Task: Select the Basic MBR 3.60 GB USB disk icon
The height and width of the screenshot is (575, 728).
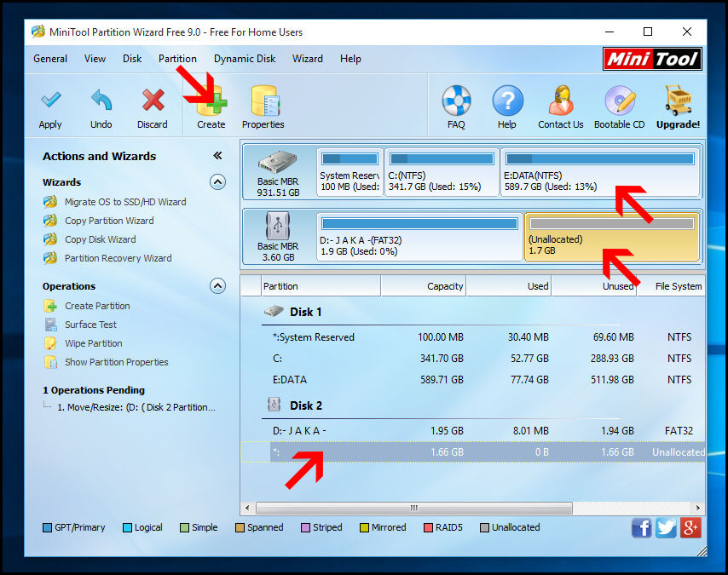Action: (278, 226)
